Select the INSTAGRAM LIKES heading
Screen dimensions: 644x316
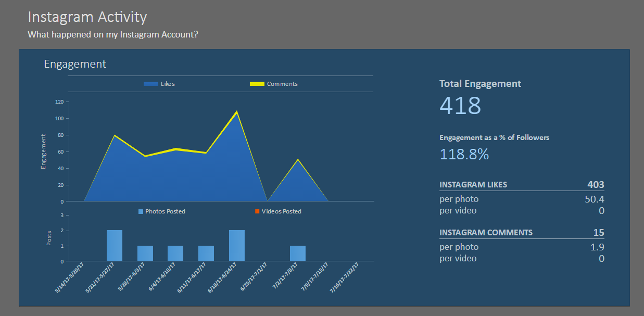point(473,184)
